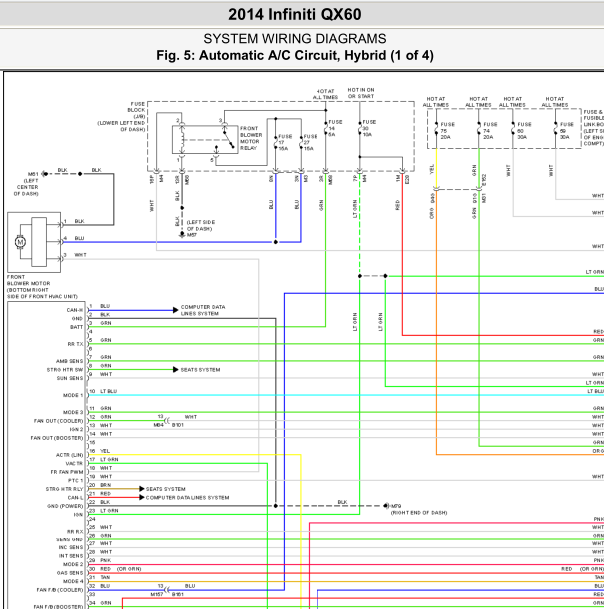Click the 'STRG HTR SW' pin label
This screenshot has height=609, width=604.
point(65,370)
